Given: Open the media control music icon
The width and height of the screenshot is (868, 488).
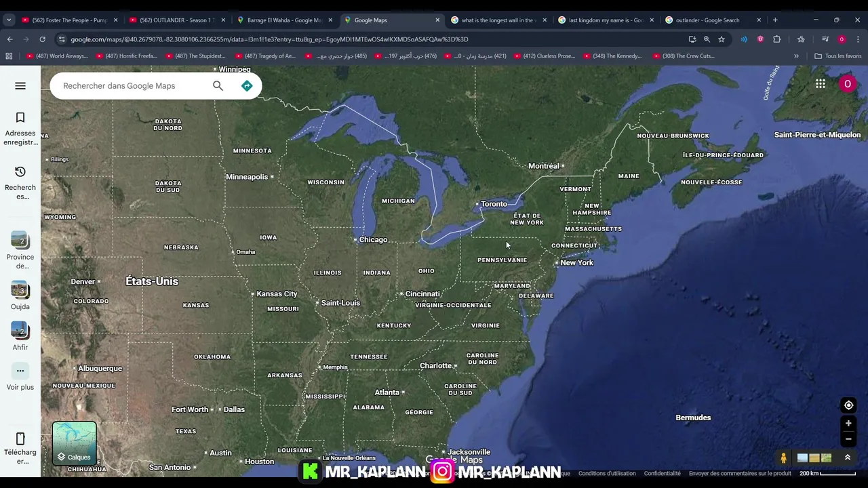Looking at the screenshot, I should [825, 39].
